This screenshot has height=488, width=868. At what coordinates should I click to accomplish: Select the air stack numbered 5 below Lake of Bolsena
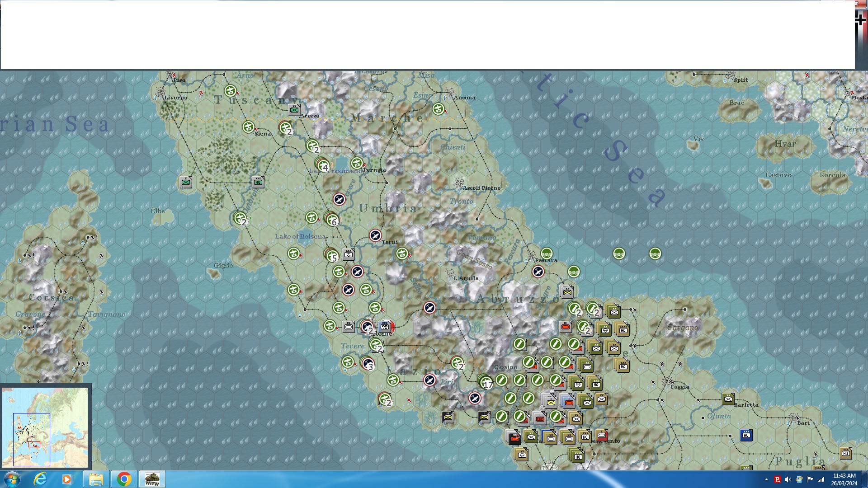332,256
